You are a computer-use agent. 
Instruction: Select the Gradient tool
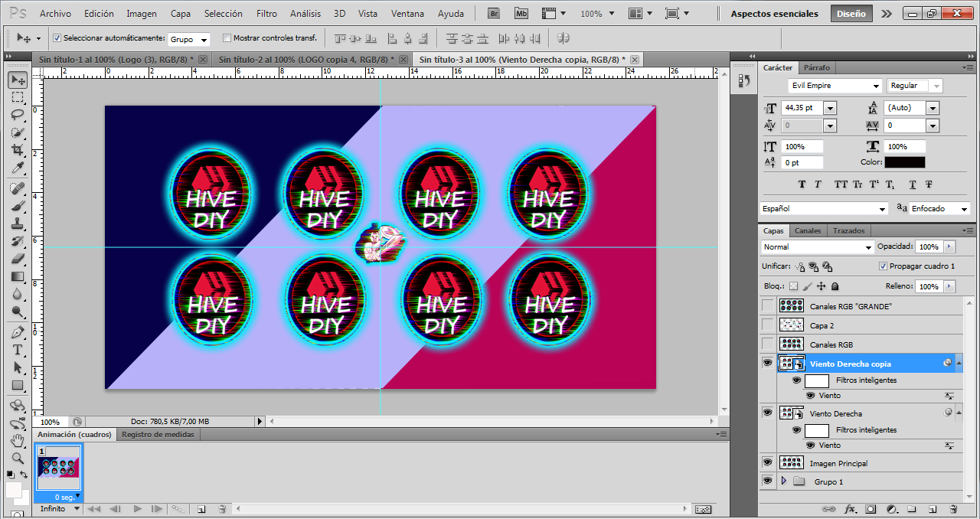pos(18,276)
